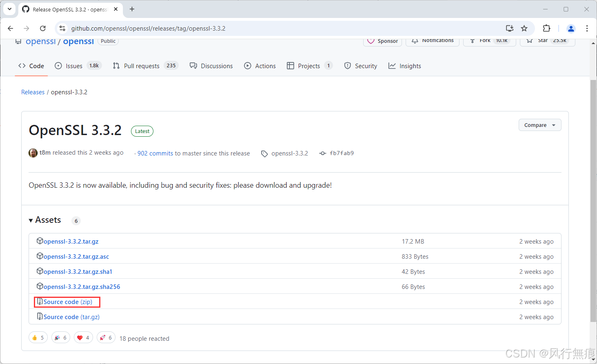The height and width of the screenshot is (364, 597).
Task: Toggle the heart reaction with 4
Action: tap(84, 337)
